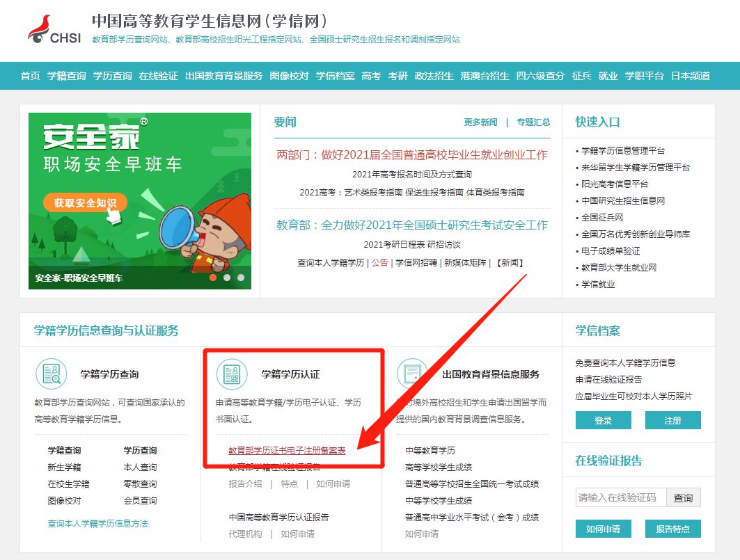Open 学职平台 in the navigation bar
The width and height of the screenshot is (740, 560).
tap(644, 76)
